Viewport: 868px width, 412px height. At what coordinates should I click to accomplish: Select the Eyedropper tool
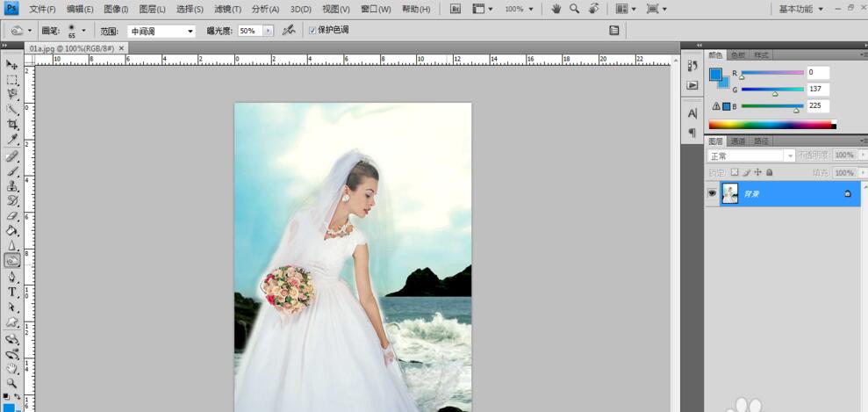tap(12, 140)
